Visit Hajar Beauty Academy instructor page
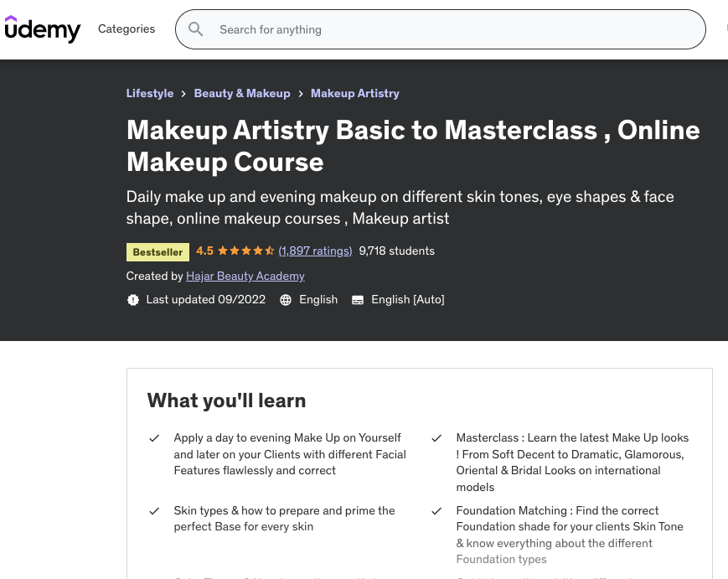 click(245, 276)
